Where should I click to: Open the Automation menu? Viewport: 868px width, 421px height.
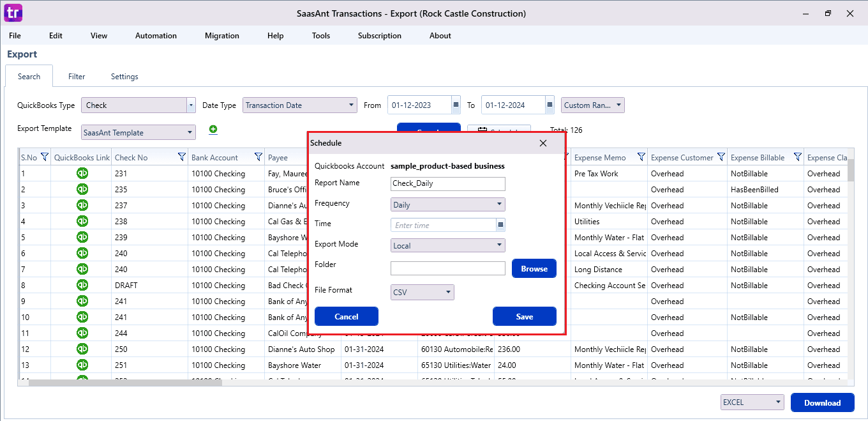[x=156, y=36]
